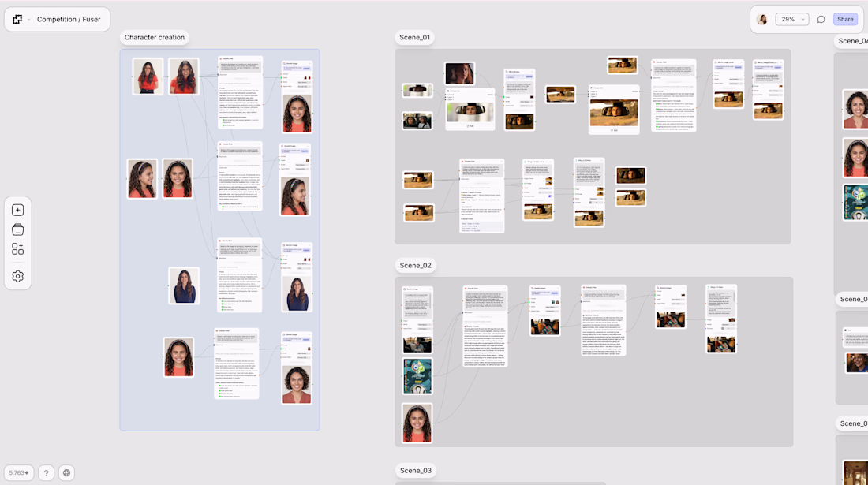This screenshot has height=485, width=868.
Task: Open the settings gear in sidebar
Action: (17, 276)
